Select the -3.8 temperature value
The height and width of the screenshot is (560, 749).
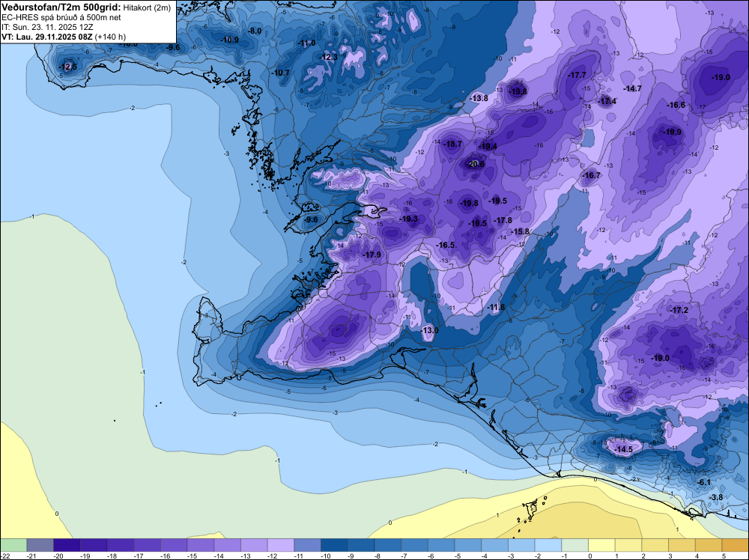[x=717, y=497]
